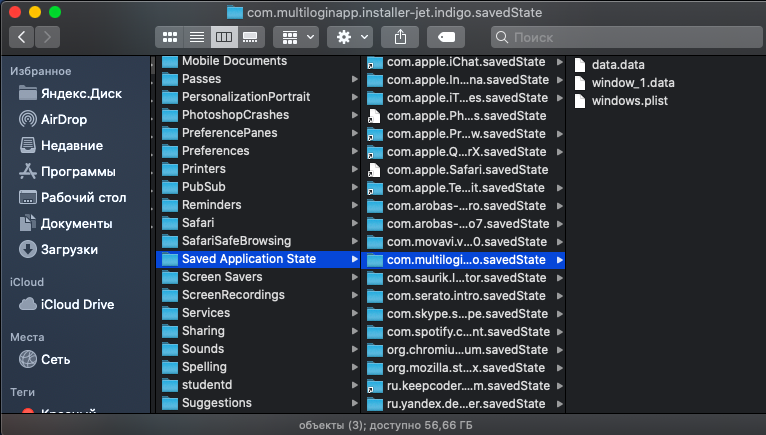Click the Share toolbar button
This screenshot has width=766, height=435.
coord(400,37)
